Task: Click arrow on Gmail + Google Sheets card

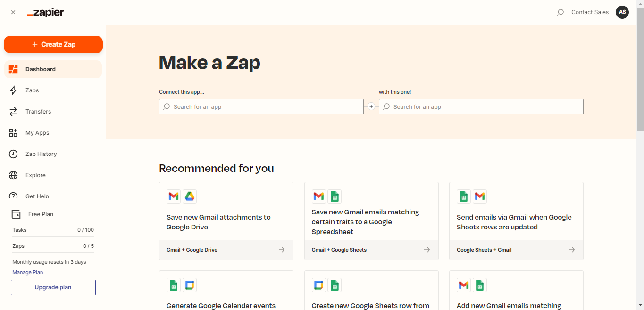Action: tap(427, 250)
